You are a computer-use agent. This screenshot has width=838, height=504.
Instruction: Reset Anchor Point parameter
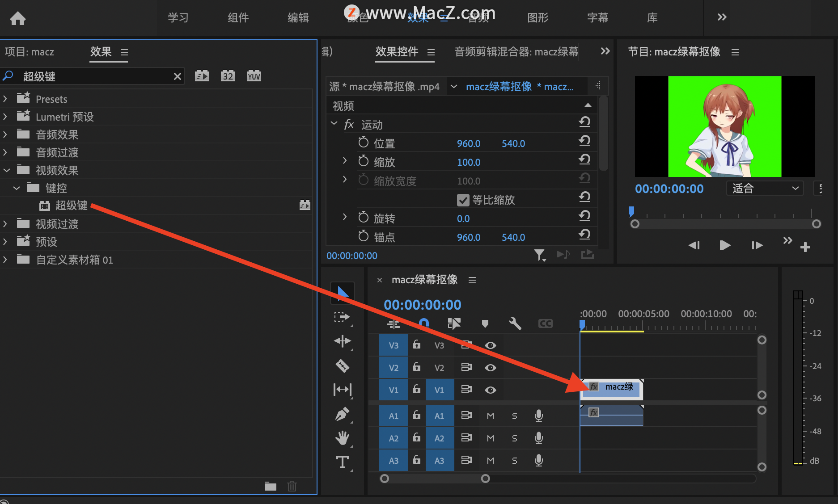pos(584,235)
